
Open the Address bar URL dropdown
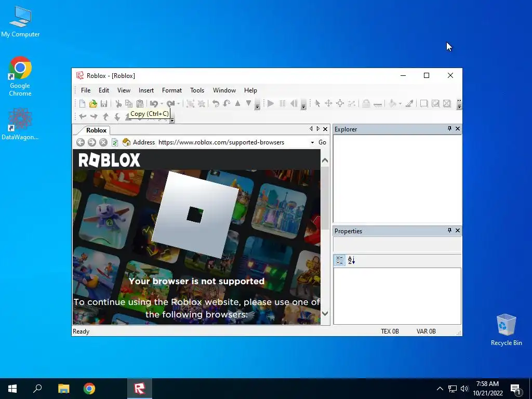(312, 142)
